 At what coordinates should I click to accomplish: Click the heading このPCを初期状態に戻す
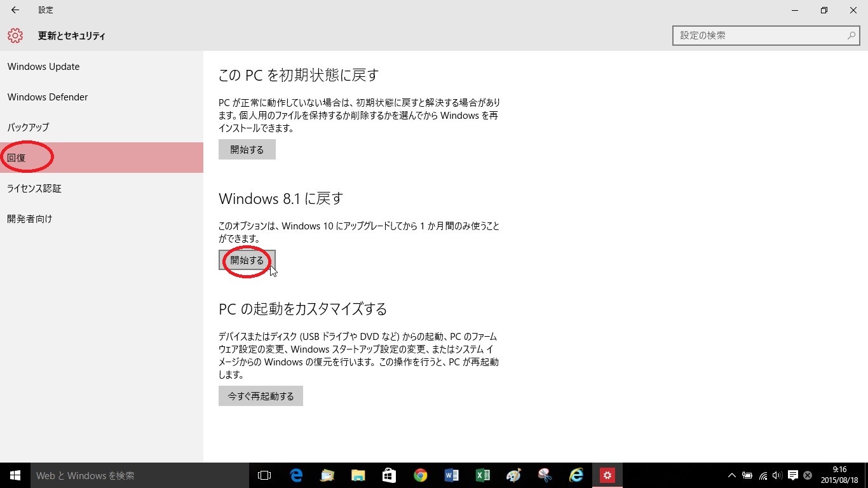pos(299,75)
